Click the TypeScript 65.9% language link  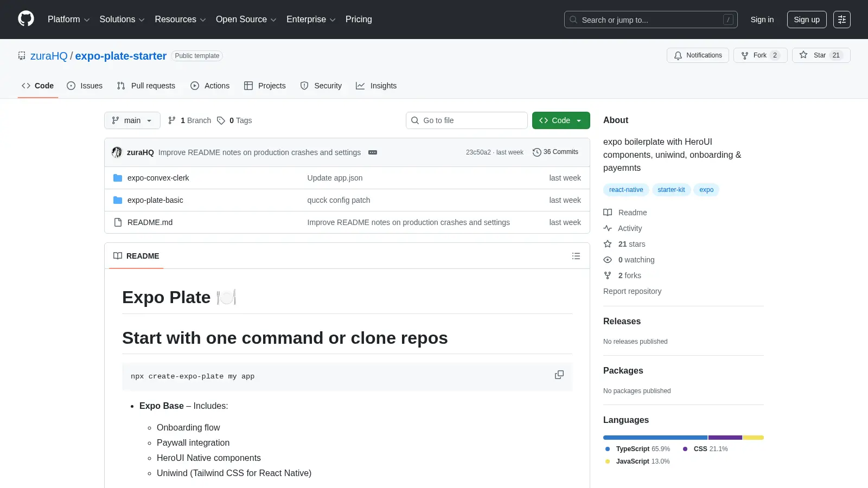pyautogui.click(x=638, y=449)
